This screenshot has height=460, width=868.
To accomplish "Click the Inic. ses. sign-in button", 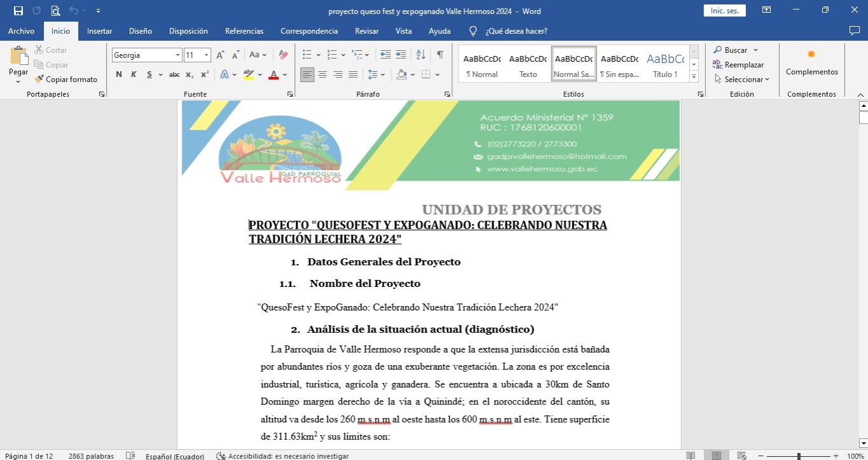I will 724,11.
